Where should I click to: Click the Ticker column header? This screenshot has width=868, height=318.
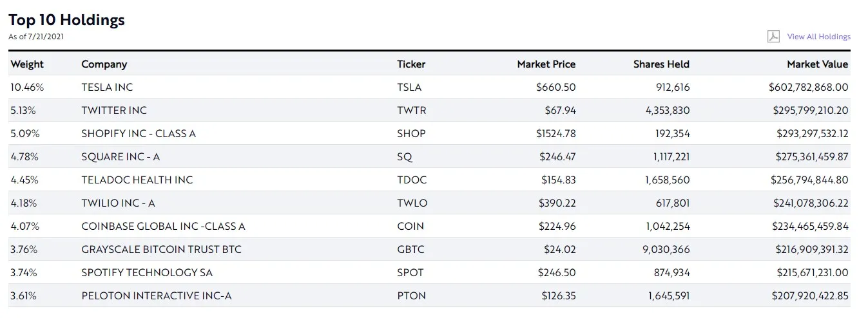(411, 64)
